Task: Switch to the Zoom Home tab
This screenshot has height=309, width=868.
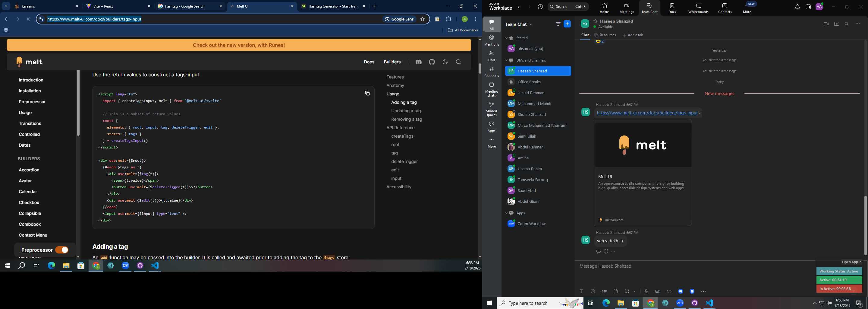Action: [604, 8]
